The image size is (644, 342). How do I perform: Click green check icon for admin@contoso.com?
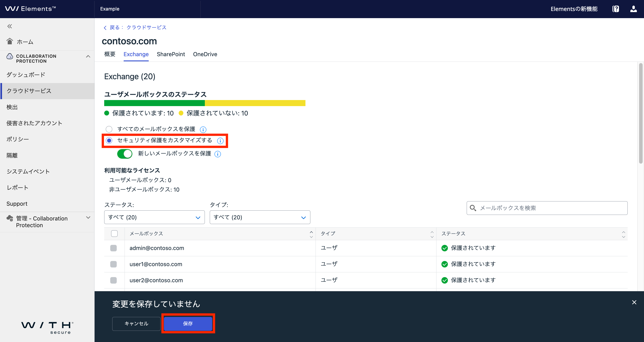445,248
